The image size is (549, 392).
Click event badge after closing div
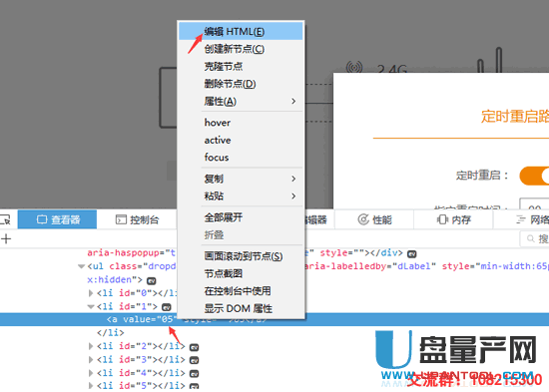411,253
